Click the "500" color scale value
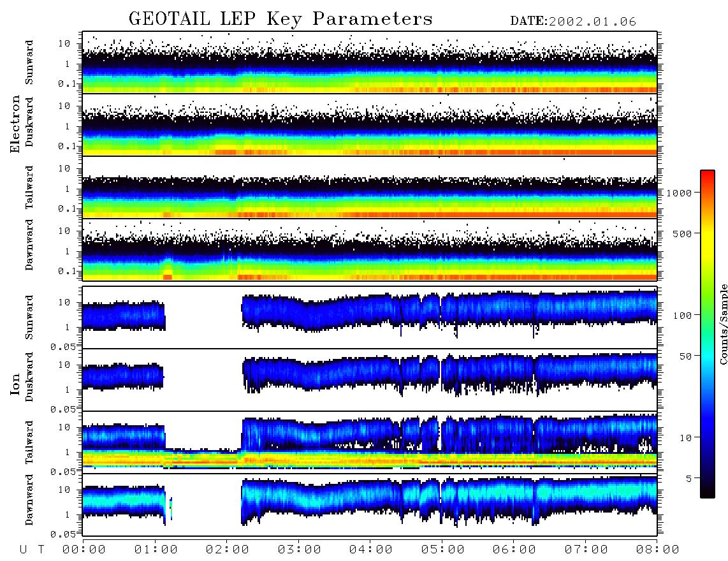Image resolution: width=728 pixels, height=561 pixels. point(682,233)
